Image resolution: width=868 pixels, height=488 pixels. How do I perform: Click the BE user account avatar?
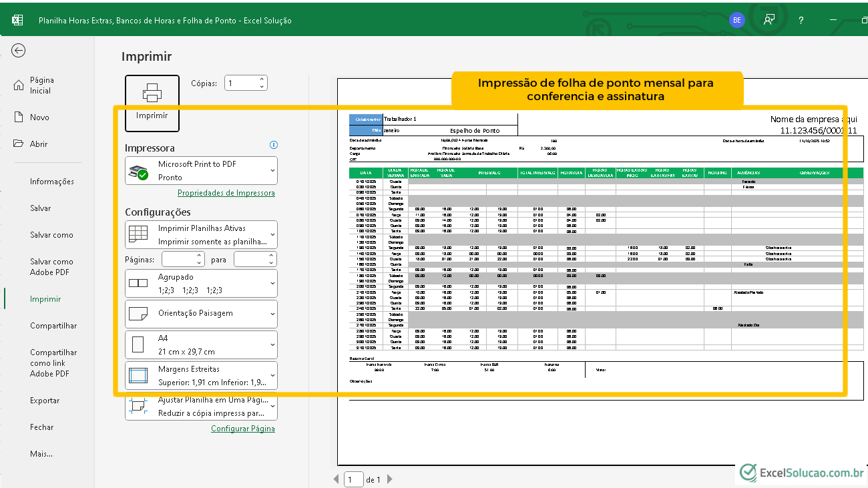pos(736,20)
